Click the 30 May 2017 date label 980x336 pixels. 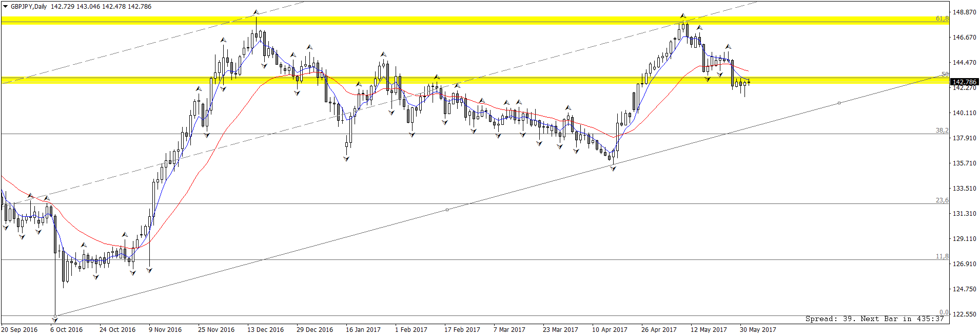[758, 330]
